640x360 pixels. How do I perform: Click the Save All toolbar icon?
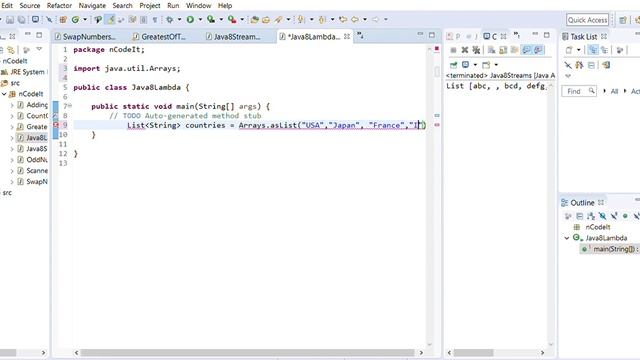pos(21,20)
